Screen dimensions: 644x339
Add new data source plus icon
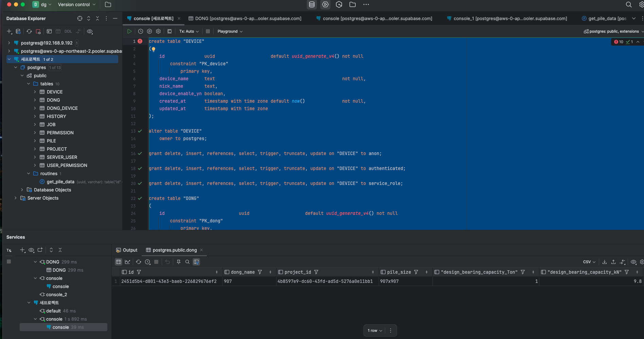[x=9, y=31]
